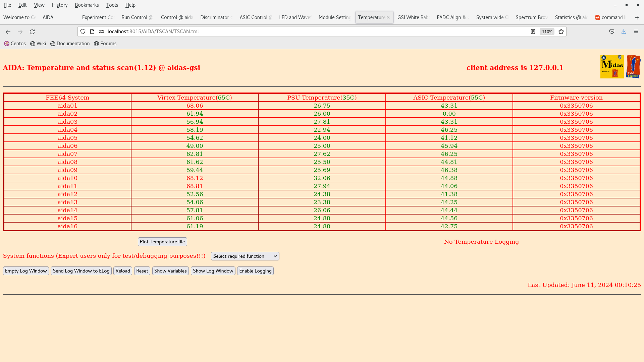
Task: Click the downloads arrow icon
Action: pos(624,32)
